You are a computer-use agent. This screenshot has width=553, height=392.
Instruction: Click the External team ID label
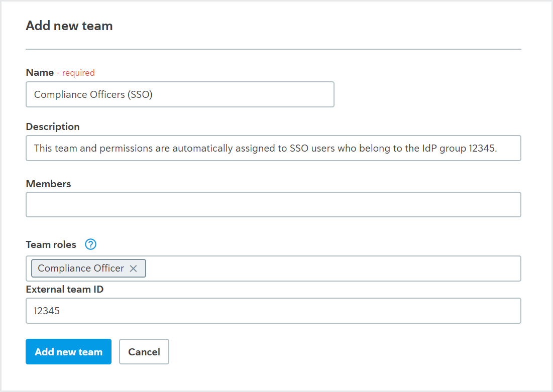pyautogui.click(x=64, y=290)
